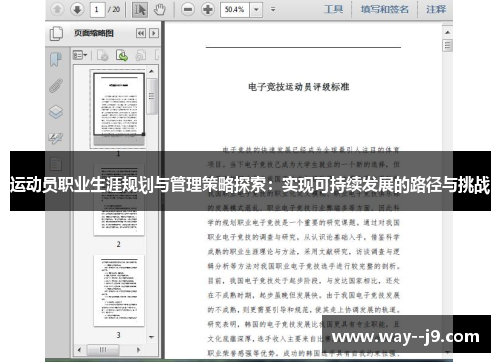Open the 填写和签名 fill and sign pane
The width and height of the screenshot is (500, 362).
(384, 9)
